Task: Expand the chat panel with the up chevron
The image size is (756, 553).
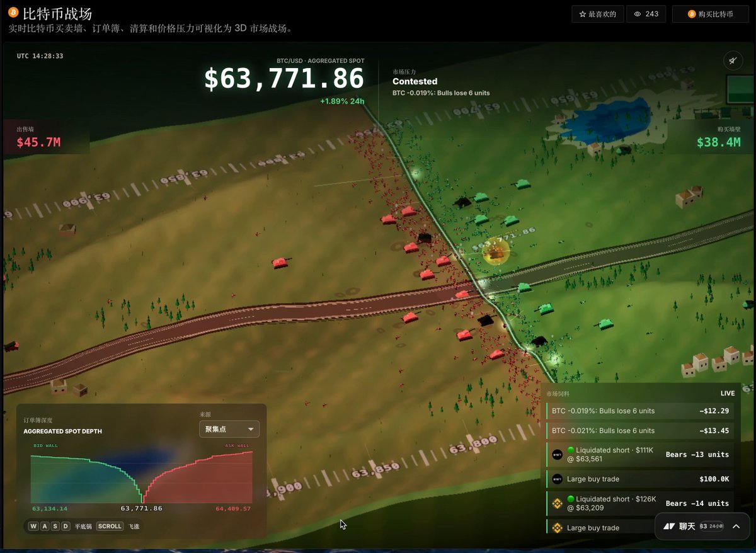Action: [x=736, y=526]
